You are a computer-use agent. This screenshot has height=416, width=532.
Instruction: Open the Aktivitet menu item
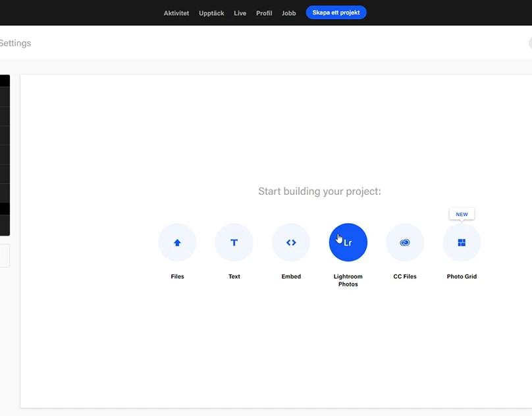tap(176, 13)
